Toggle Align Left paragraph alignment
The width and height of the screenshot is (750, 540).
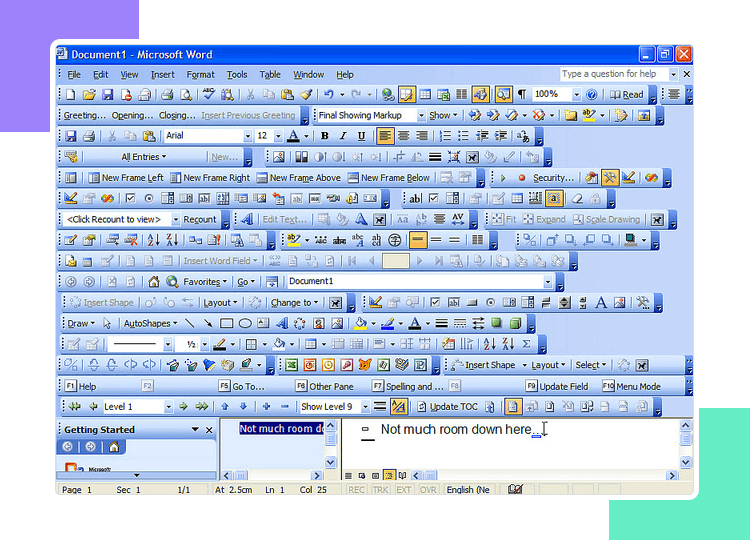pyautogui.click(x=385, y=136)
